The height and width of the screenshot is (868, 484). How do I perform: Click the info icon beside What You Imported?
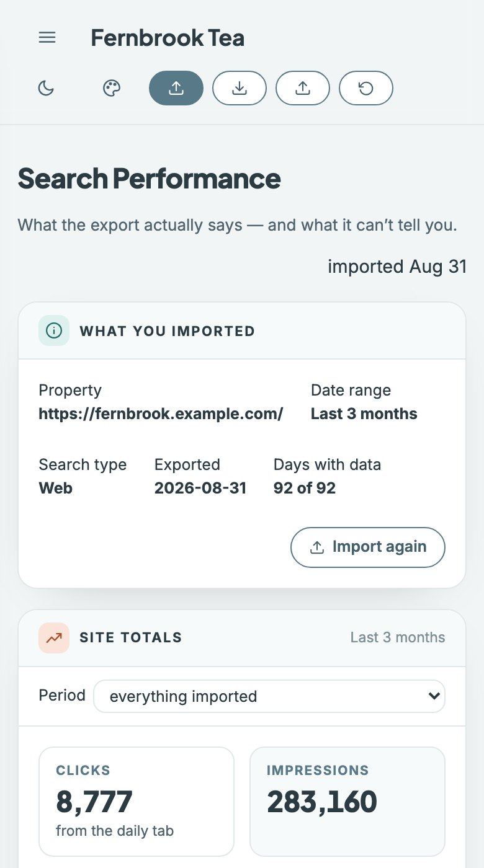click(x=54, y=331)
